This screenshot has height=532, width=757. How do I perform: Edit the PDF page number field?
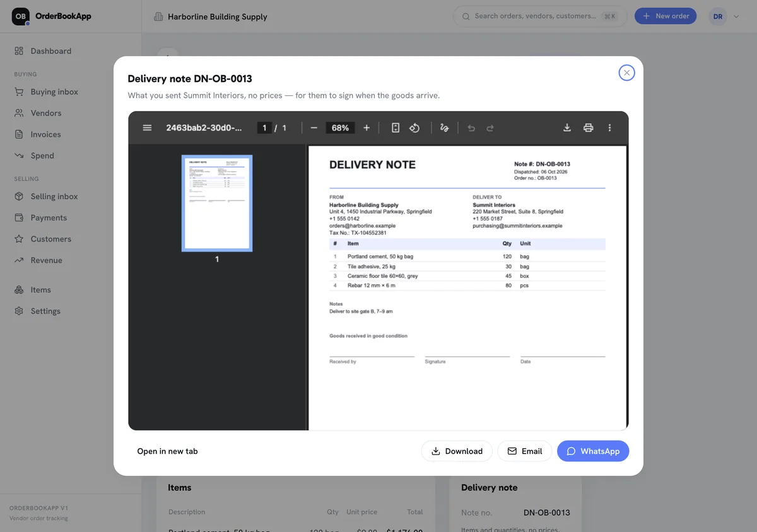point(264,128)
